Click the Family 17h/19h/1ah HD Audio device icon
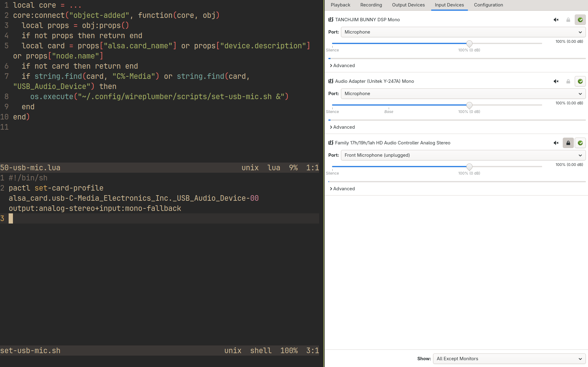This screenshot has height=367, width=588. pos(331,143)
